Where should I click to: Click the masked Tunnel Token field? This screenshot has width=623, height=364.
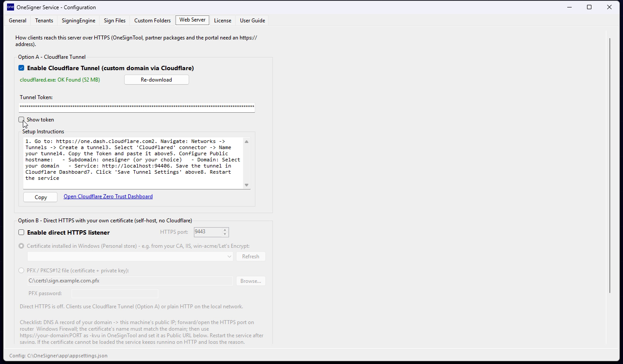point(137,107)
